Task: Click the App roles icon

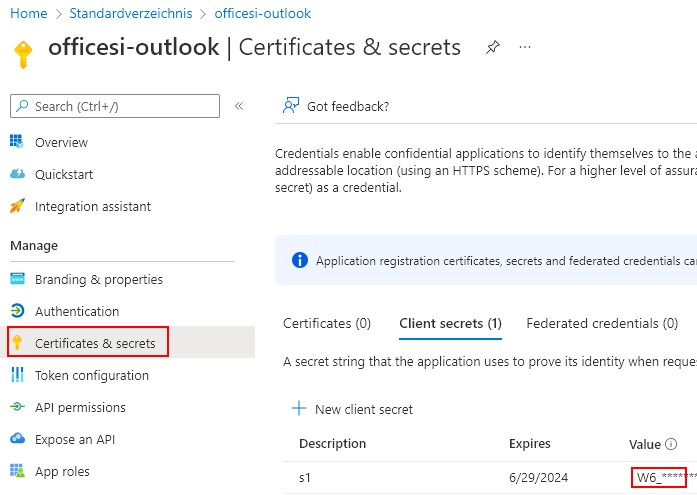Action: pyautogui.click(x=17, y=470)
